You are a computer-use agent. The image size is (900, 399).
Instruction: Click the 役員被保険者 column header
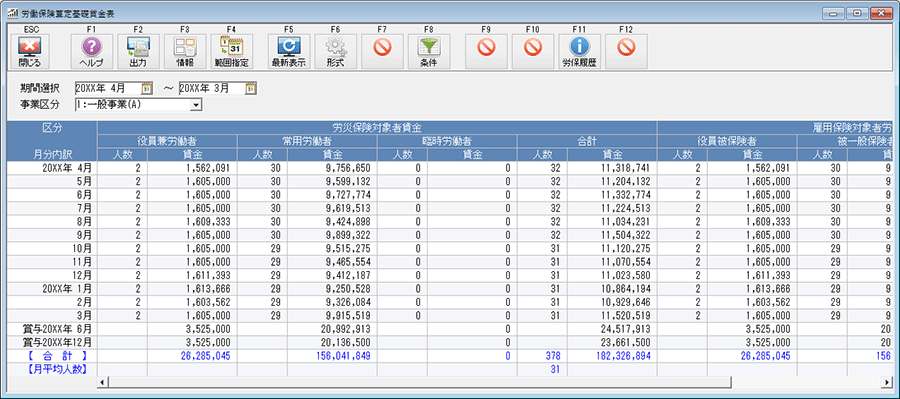(727, 141)
